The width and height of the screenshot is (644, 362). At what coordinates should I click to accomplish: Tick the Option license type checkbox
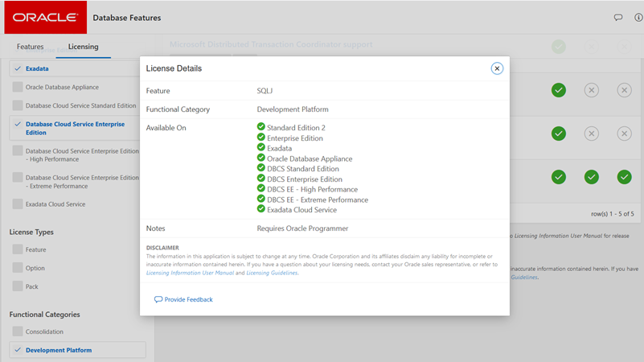coord(18,268)
